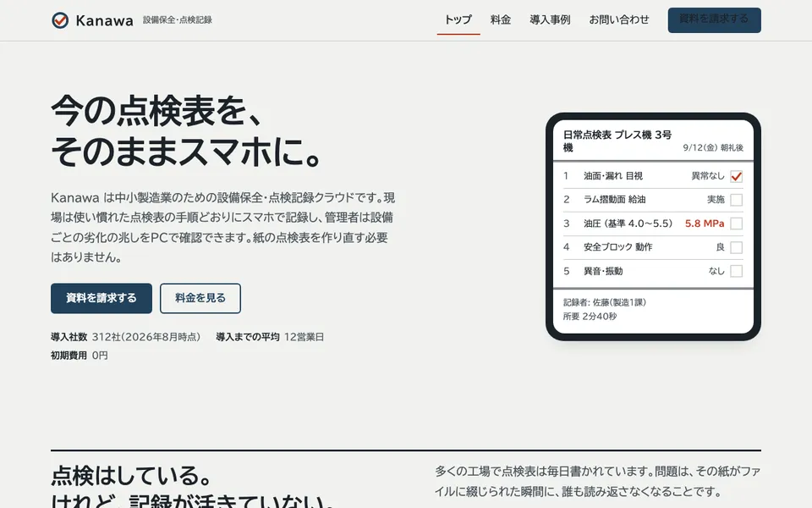The width and height of the screenshot is (812, 508).
Task: Click the 初期費用 0円 value
Action: pyautogui.click(x=100, y=356)
